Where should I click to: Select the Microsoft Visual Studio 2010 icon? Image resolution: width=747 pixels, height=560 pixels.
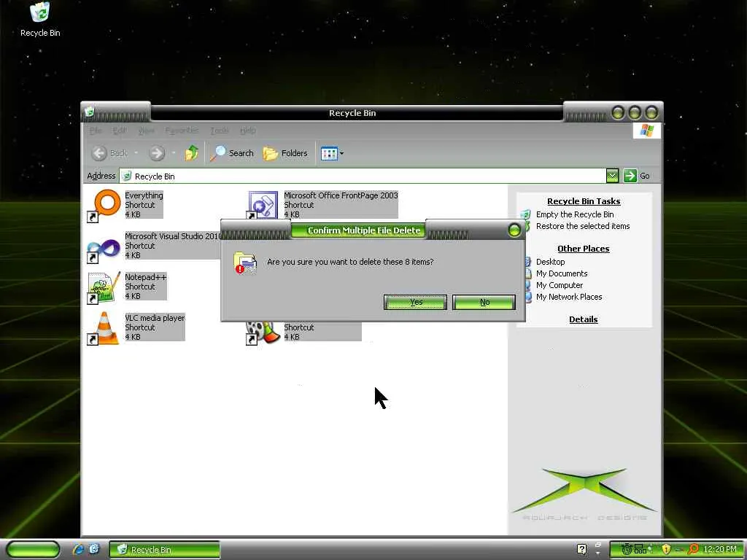[104, 249]
